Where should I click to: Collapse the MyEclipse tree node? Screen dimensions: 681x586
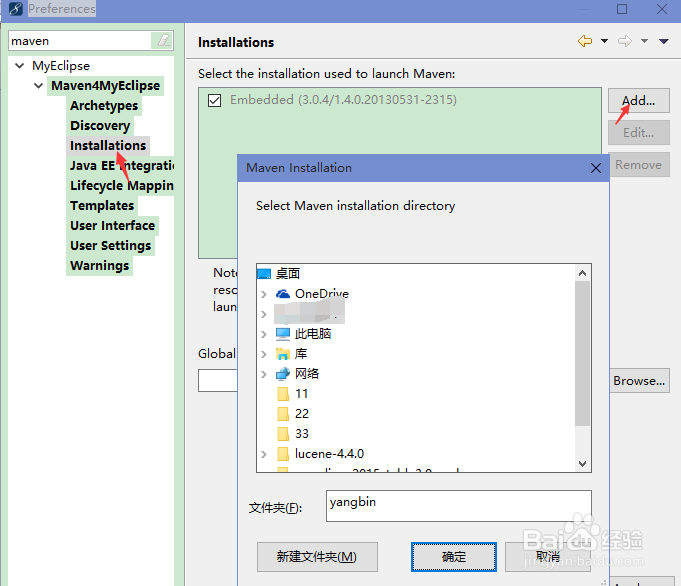20,66
